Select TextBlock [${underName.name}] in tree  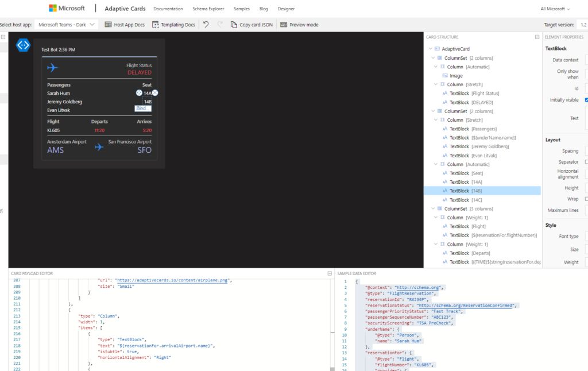(482, 138)
